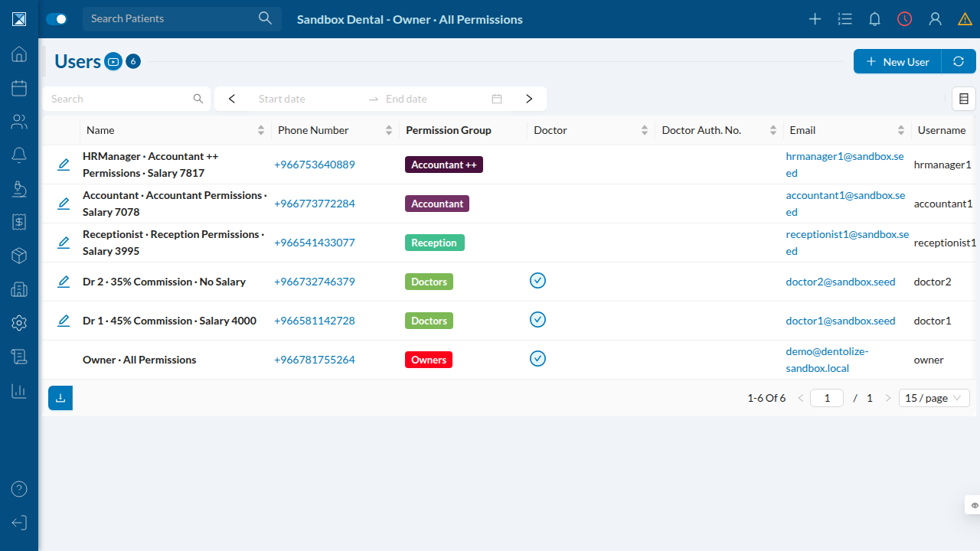Click the users table Search field
Image resolution: width=980 pixels, height=551 pixels.
126,99
